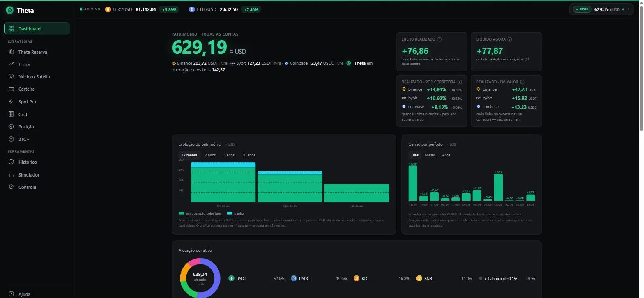
Task: Click the Carteira wallet icon
Action: point(11,89)
